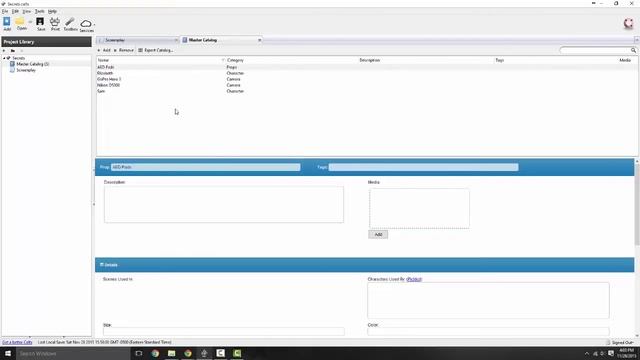640x360 pixels.
Task: Select the GoPro Hero 3 row
Action: 366,79
